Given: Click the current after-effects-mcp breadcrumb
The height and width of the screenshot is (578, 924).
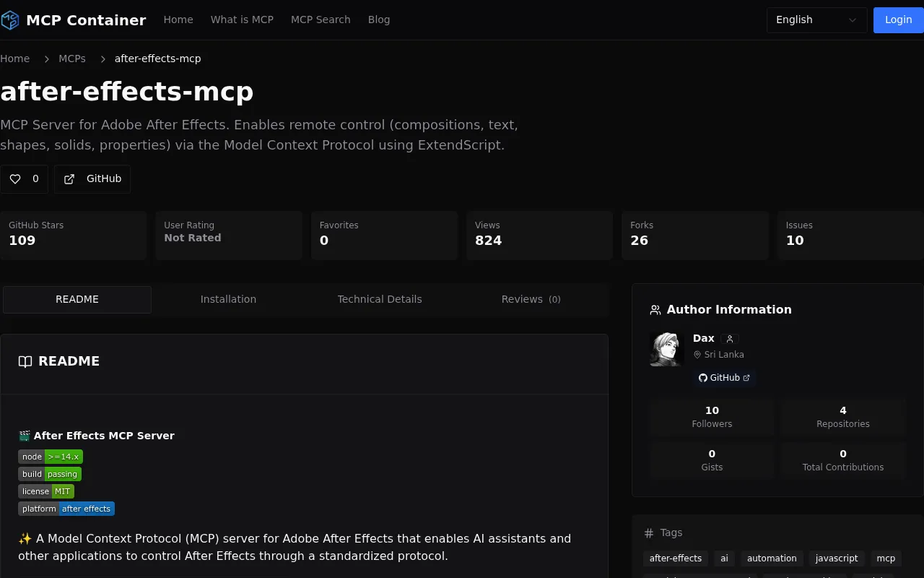Looking at the screenshot, I should (158, 59).
